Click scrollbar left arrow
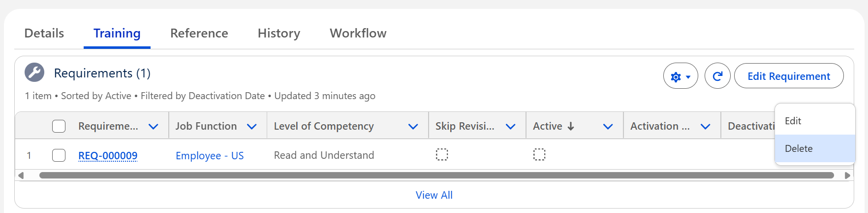This screenshot has width=868, height=213. point(21,176)
